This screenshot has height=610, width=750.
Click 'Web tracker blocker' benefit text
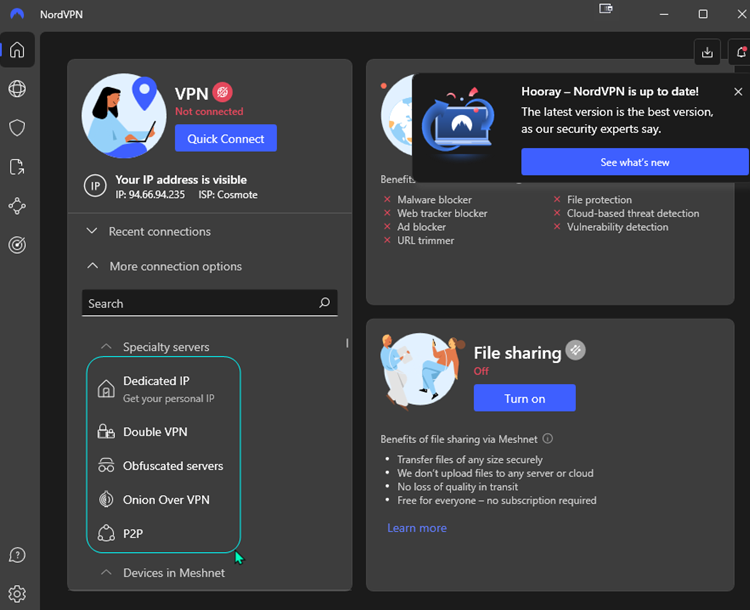tap(442, 213)
